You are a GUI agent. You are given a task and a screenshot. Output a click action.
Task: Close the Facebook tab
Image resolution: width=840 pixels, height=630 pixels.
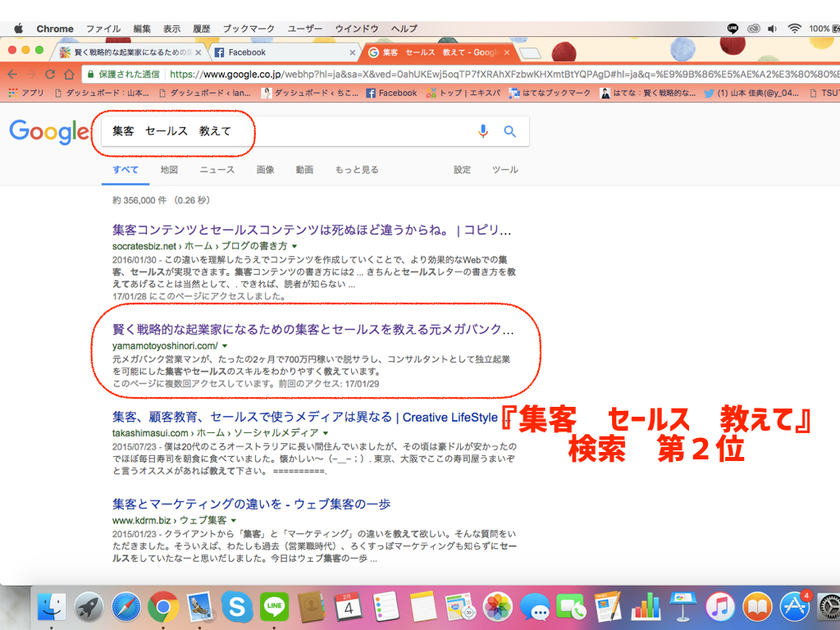pyautogui.click(x=352, y=52)
